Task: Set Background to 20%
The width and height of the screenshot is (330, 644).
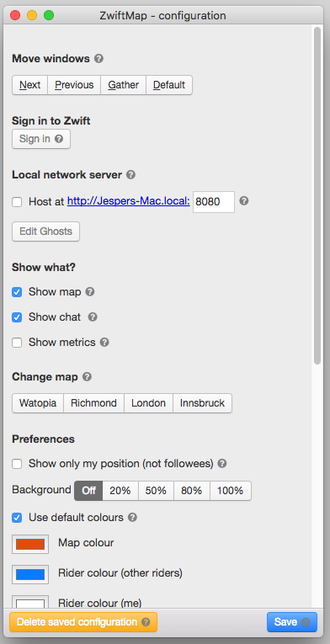Action: point(120,491)
